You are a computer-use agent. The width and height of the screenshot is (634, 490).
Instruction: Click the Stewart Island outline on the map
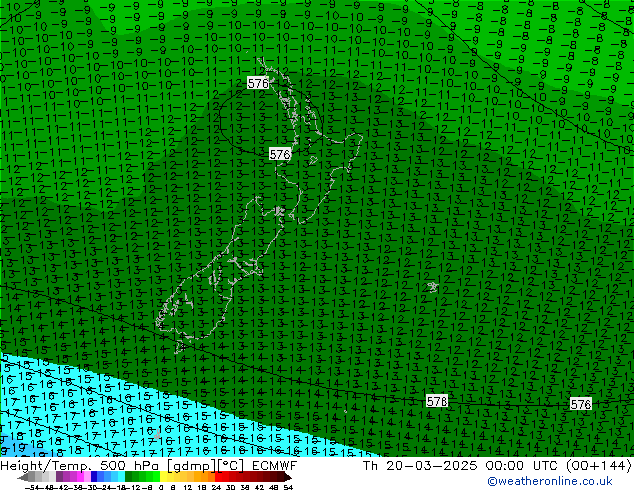point(179,347)
